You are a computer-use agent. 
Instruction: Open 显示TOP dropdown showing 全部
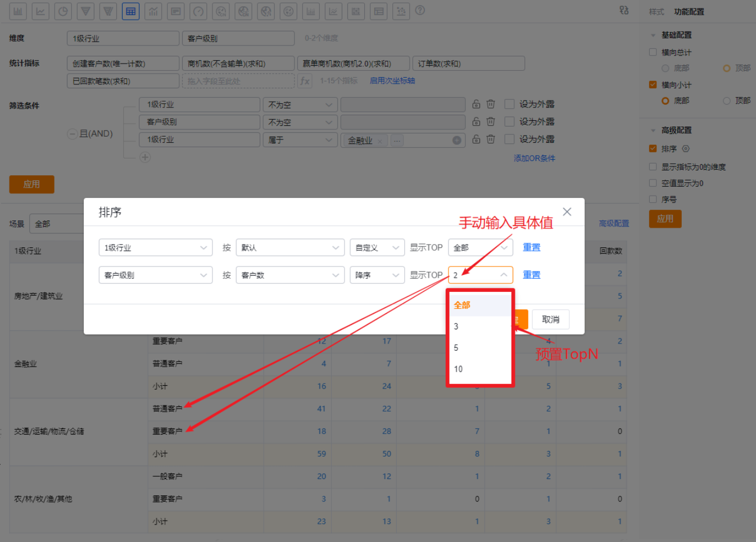tap(481, 247)
